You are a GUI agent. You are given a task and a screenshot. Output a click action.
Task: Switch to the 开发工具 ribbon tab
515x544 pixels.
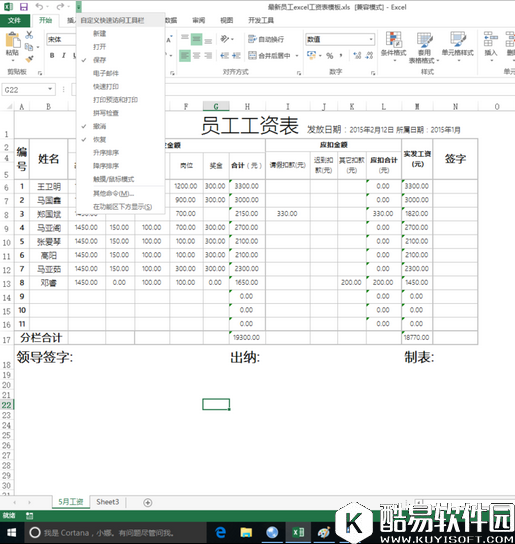pyautogui.click(x=261, y=20)
